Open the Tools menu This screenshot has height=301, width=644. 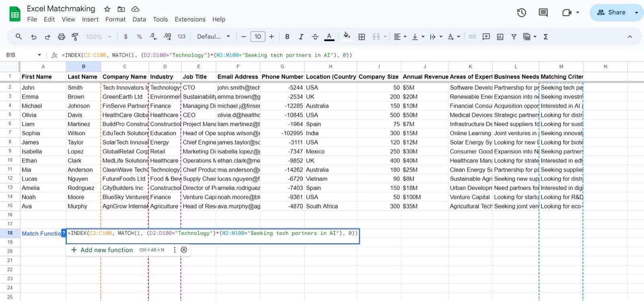coord(160,19)
